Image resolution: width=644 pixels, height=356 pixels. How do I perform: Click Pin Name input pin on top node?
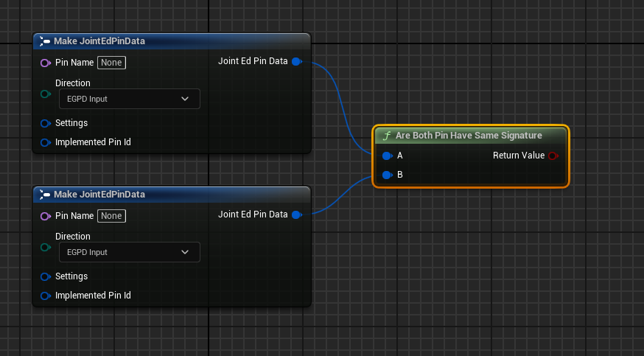pos(45,63)
